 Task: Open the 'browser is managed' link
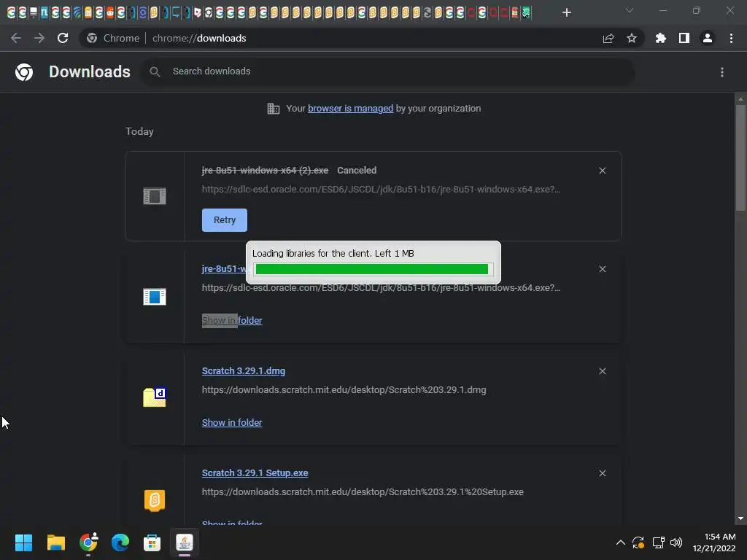click(350, 109)
